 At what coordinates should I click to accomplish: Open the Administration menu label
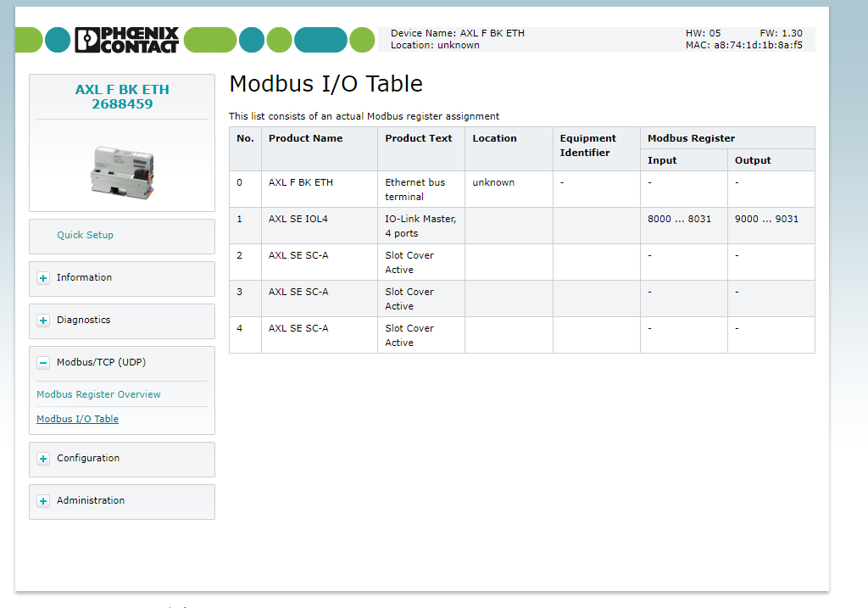(x=91, y=500)
